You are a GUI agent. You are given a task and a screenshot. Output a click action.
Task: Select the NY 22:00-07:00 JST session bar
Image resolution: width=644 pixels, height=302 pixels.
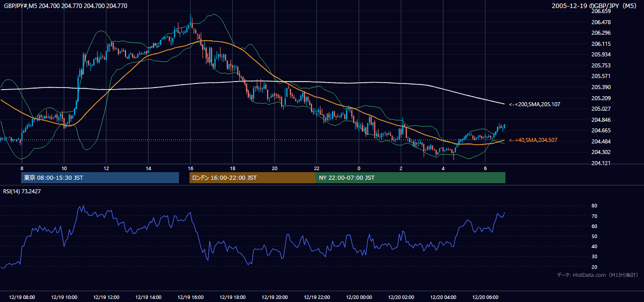pyautogui.click(x=411, y=178)
